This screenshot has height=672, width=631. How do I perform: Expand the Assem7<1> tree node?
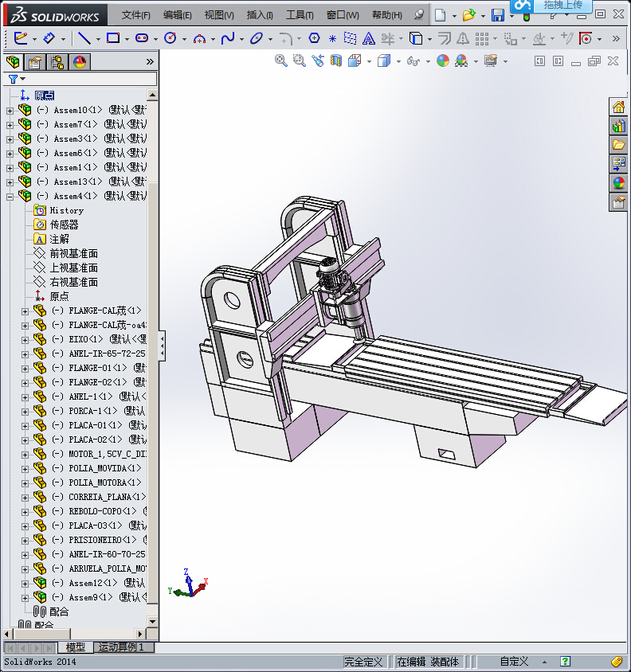(x=10, y=125)
